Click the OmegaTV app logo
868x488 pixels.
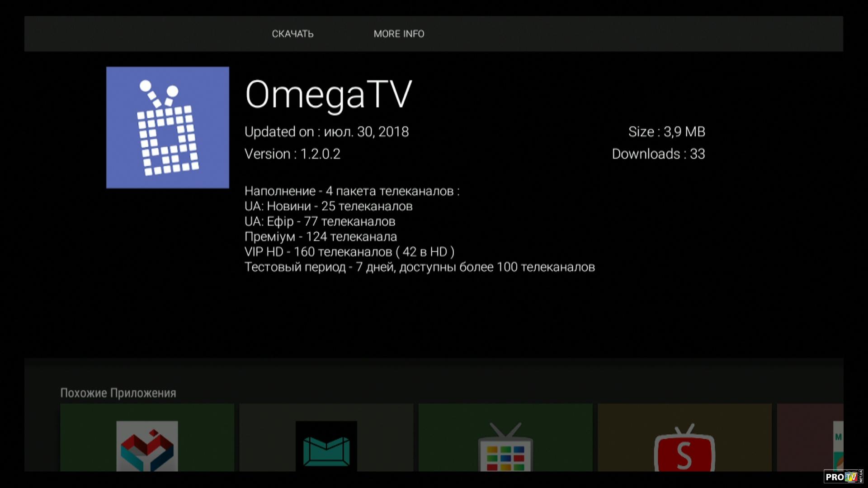tap(168, 127)
